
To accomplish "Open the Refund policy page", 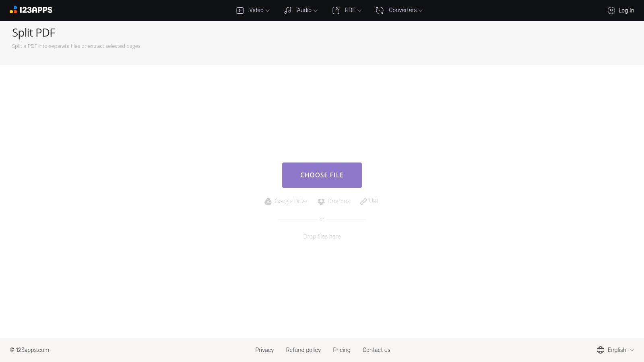I will click(303, 350).
